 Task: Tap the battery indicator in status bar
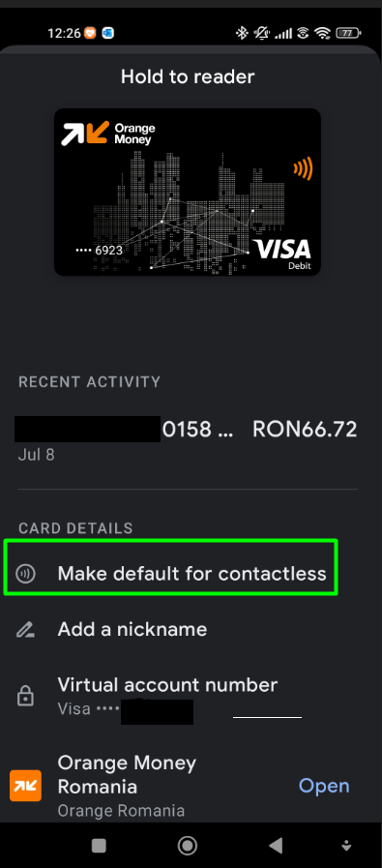pyautogui.click(x=349, y=33)
